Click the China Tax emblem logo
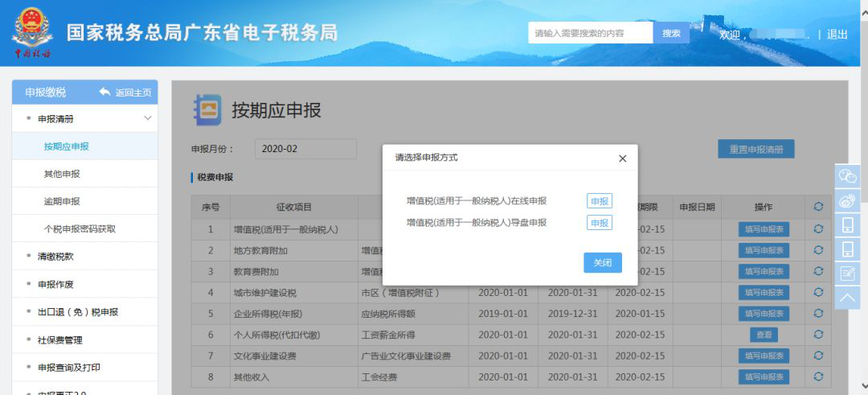The width and height of the screenshot is (868, 395). [x=32, y=33]
